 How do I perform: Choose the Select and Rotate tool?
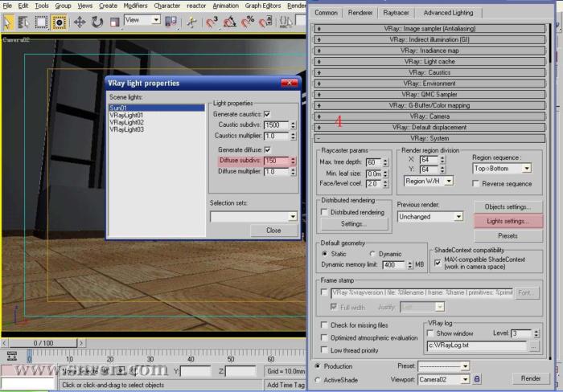coord(97,21)
